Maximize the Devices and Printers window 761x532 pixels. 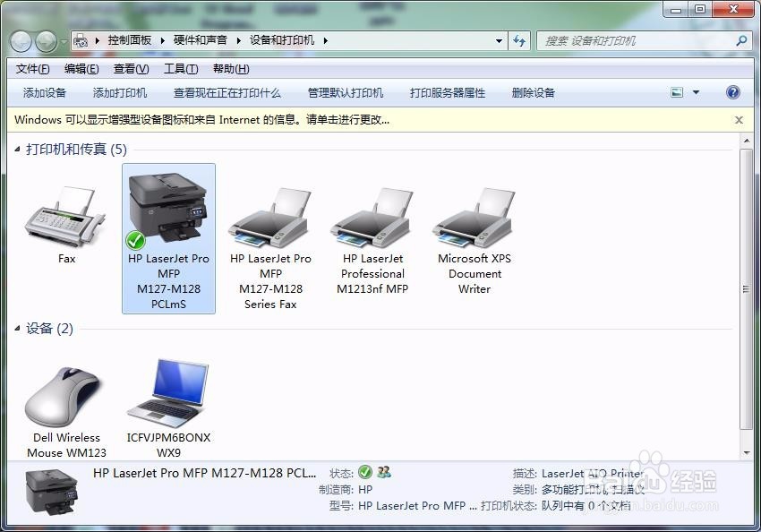(700, 9)
